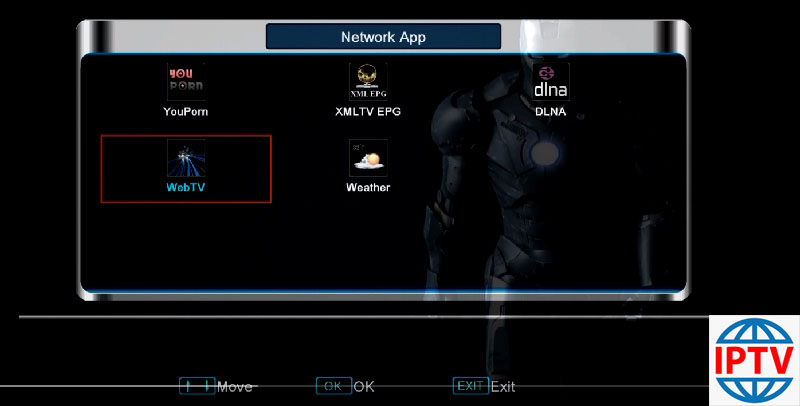
Task: Click the YouPorn app icon
Action: tap(185, 82)
